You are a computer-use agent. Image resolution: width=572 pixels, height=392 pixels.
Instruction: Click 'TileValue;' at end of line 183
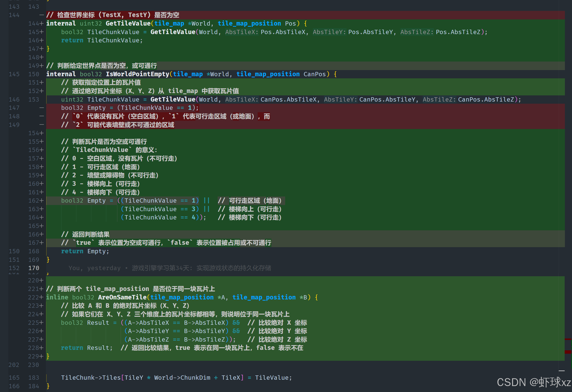click(x=274, y=378)
